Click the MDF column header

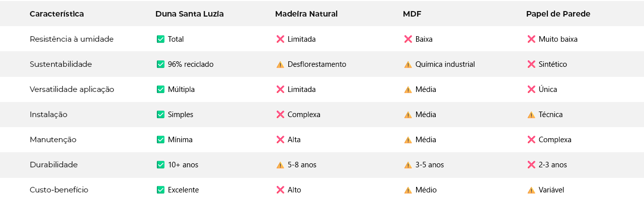tap(412, 14)
